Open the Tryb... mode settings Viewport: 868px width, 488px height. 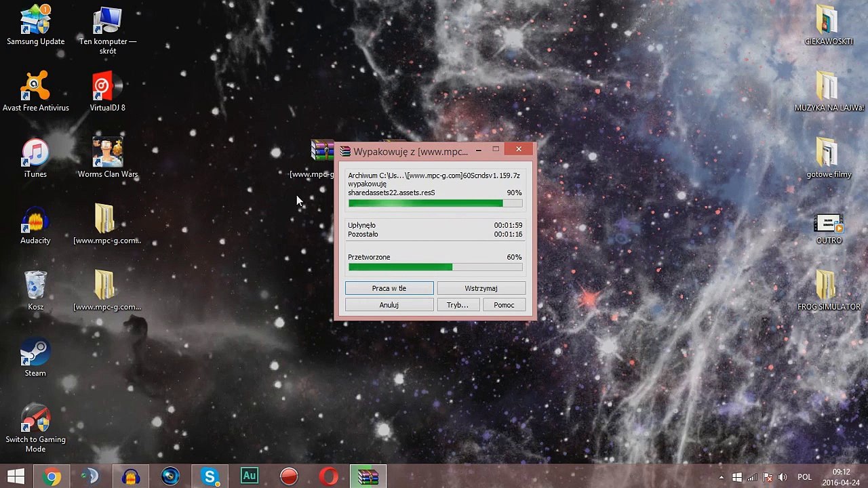click(x=458, y=305)
